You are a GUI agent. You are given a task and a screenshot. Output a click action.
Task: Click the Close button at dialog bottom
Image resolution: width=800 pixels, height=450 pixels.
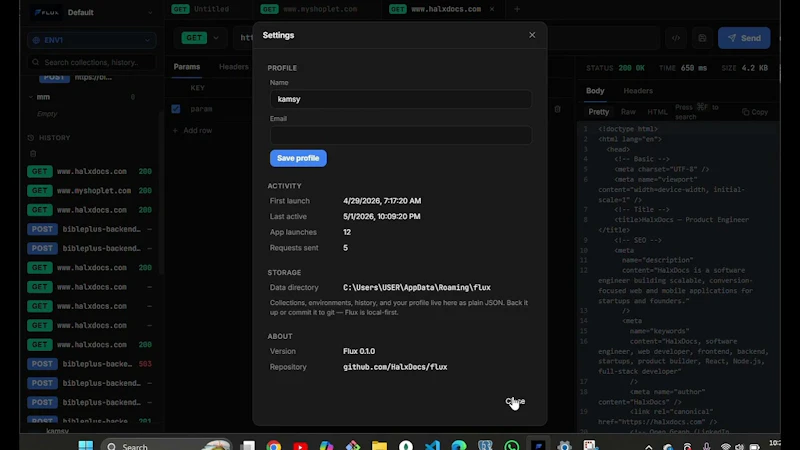[x=515, y=401]
